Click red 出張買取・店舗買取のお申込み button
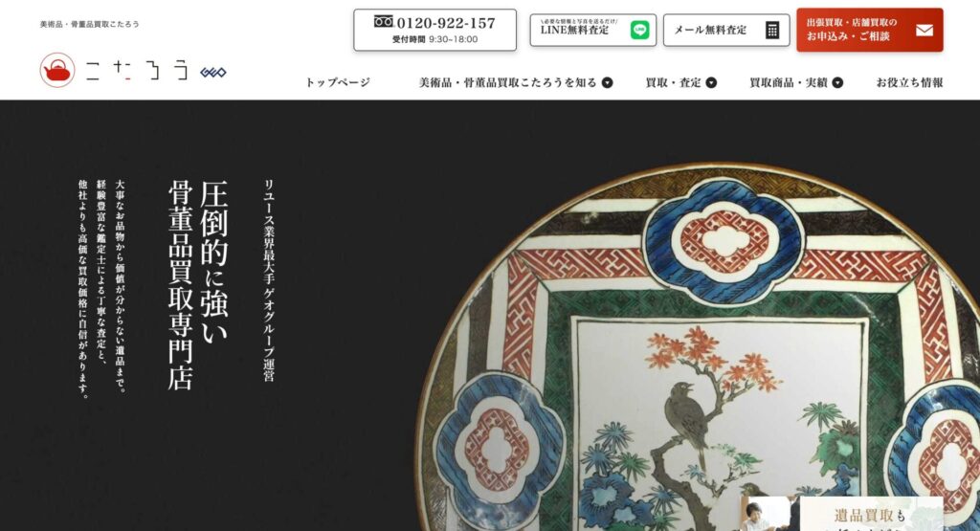This screenshot has width=980, height=531. point(869,30)
